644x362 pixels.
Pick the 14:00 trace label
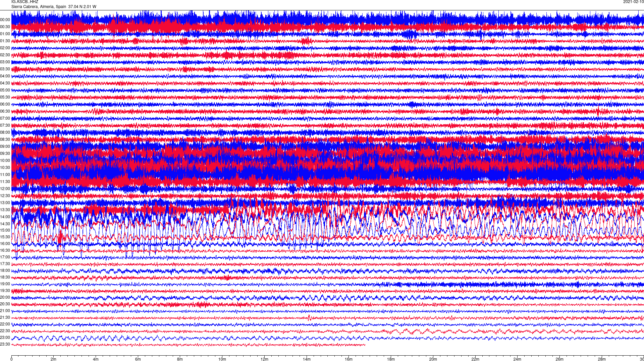pyautogui.click(x=5, y=217)
